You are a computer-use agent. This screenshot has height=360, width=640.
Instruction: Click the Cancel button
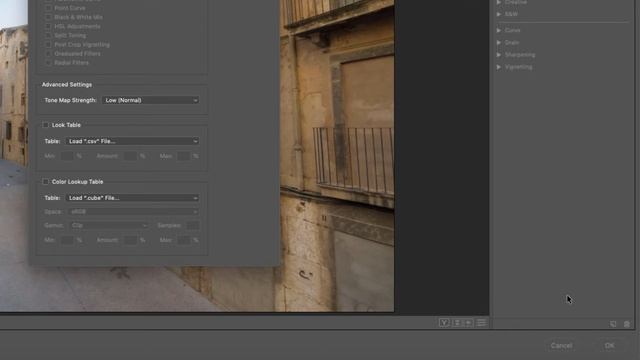[x=561, y=346]
